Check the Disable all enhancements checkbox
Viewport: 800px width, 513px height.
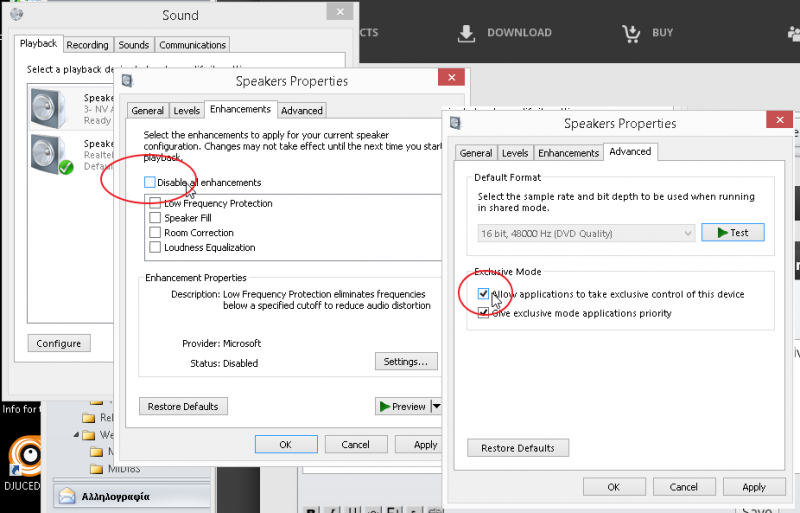pyautogui.click(x=149, y=182)
